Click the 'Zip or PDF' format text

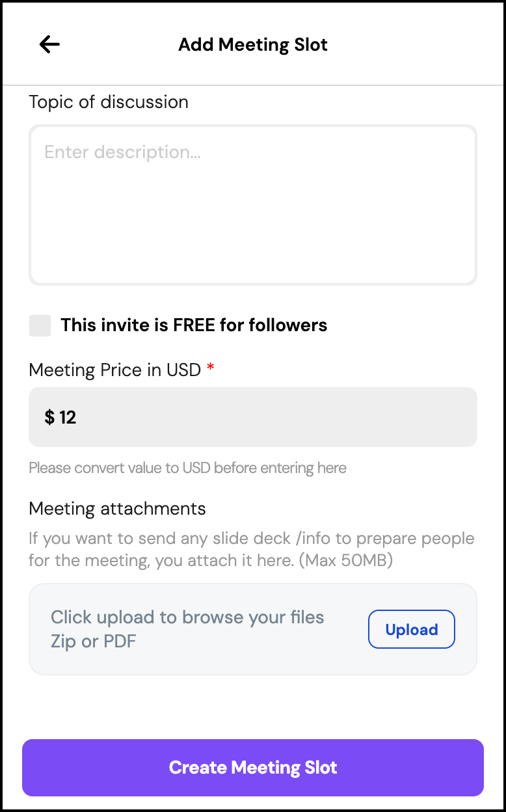click(94, 642)
